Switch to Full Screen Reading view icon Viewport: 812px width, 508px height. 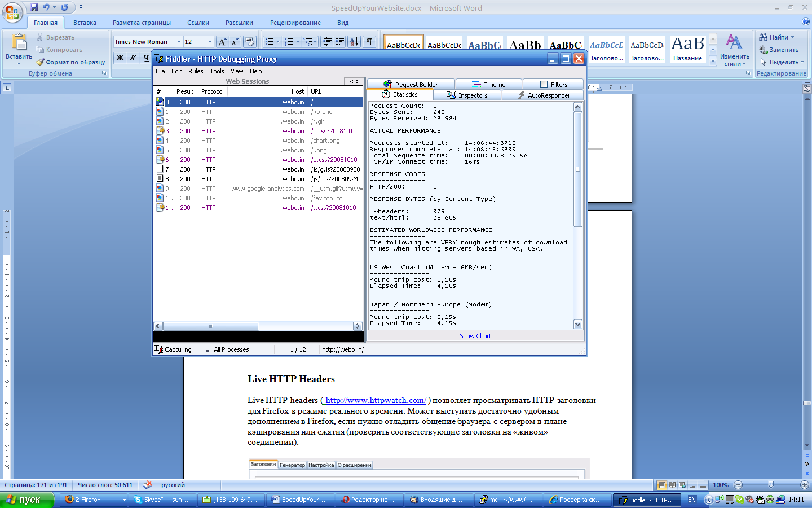pyautogui.click(x=672, y=485)
